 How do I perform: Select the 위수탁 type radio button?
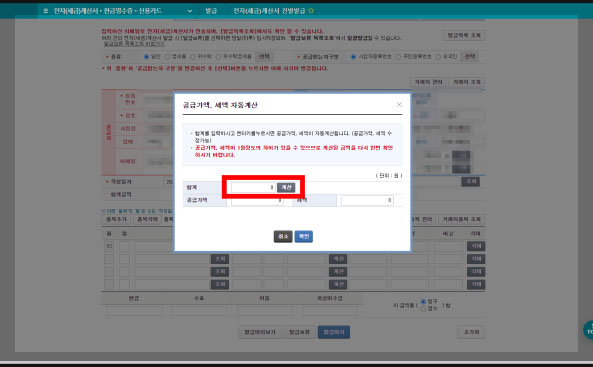pyautogui.click(x=192, y=57)
